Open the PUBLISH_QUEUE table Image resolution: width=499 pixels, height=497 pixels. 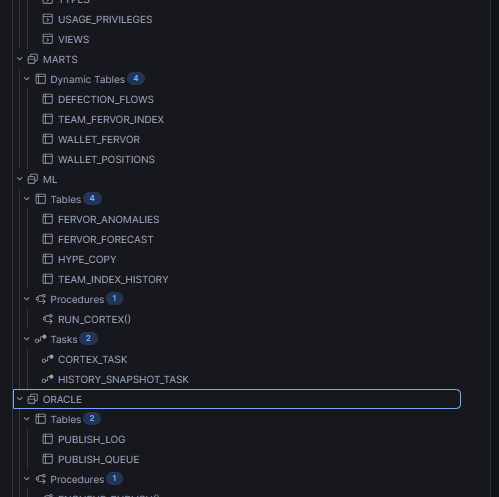coord(99,460)
